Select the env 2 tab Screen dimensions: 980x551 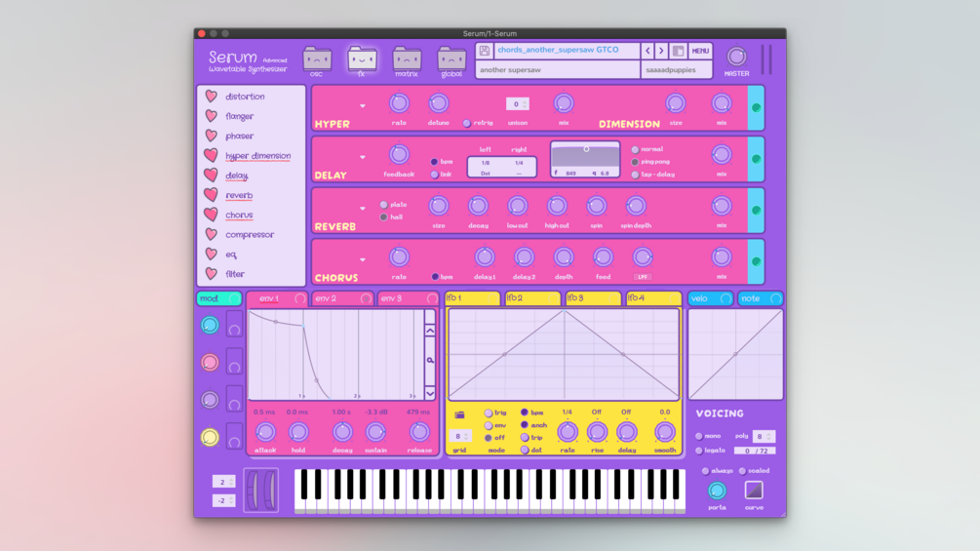coord(342,298)
